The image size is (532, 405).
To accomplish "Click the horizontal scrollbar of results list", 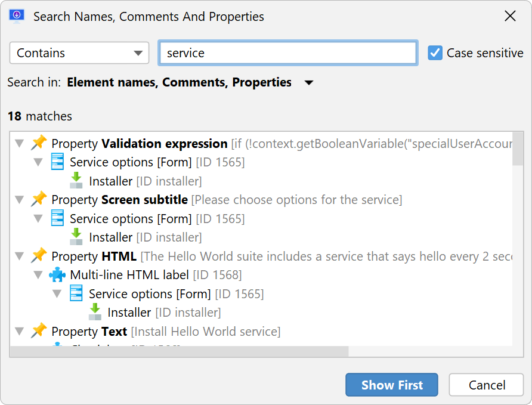I will pos(180,351).
